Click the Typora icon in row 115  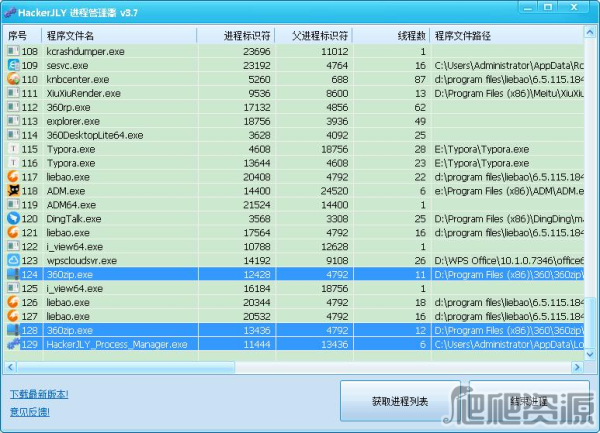[13, 149]
